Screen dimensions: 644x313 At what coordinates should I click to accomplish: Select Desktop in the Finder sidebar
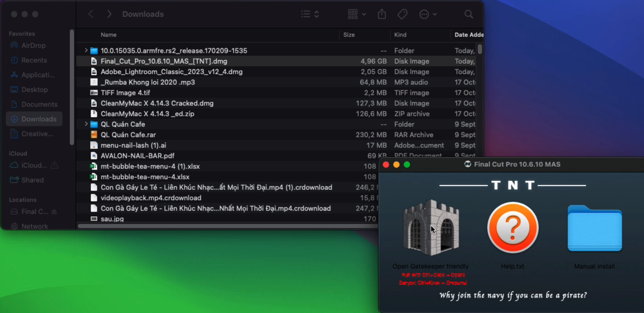click(34, 90)
